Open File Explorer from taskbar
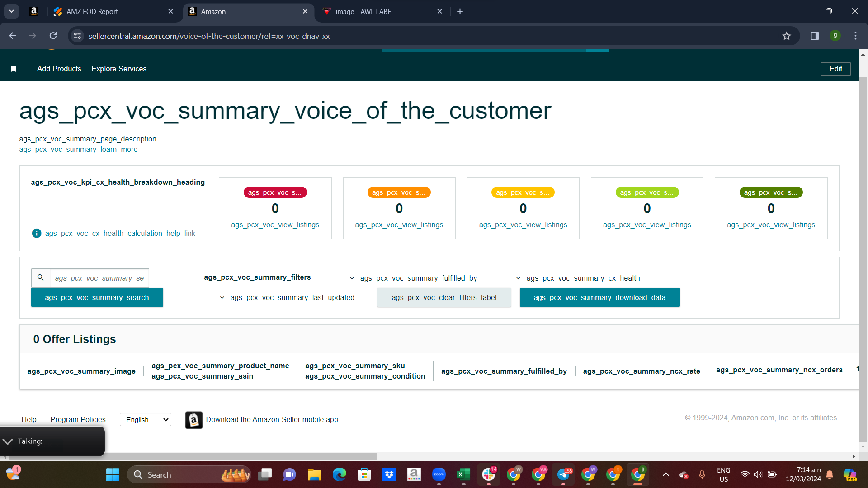This screenshot has width=868, height=488. (x=314, y=474)
